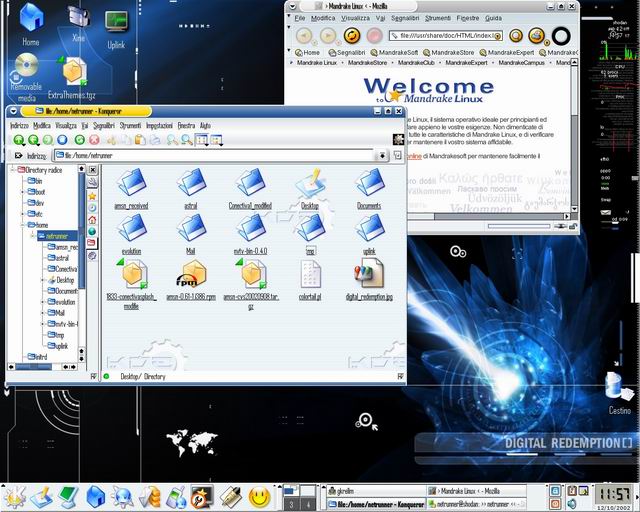Open the Removable media desktop icon
Viewport: 640px width, 512px height.
tap(27, 78)
